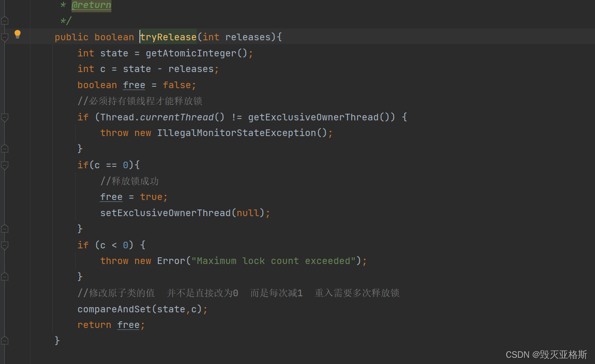Collapse the if(c == 0) block fold marker

point(5,165)
